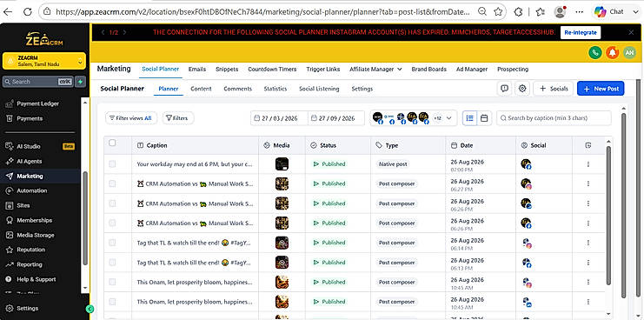Toggle the select-all checkbox in header

112,143
